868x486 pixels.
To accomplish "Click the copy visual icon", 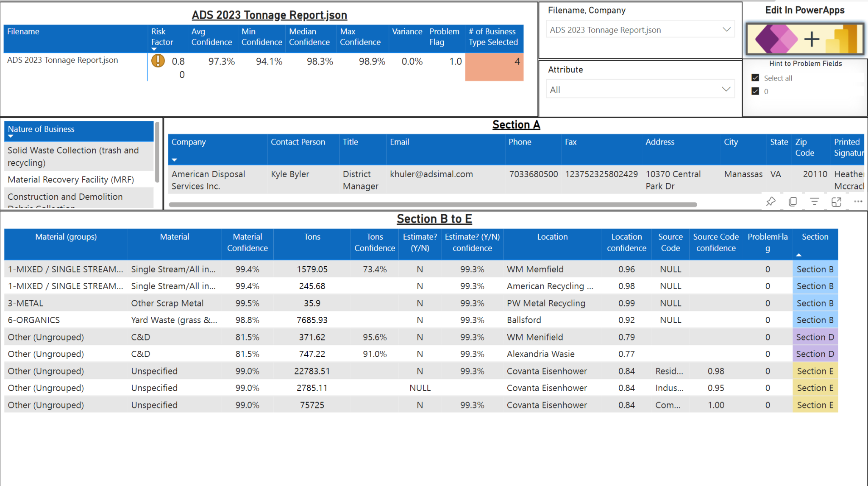I will pos(793,202).
